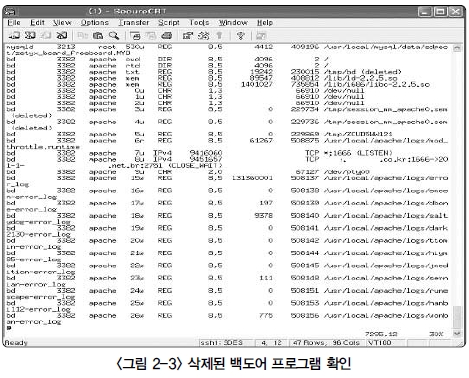Click the '(CLOSE_WAIT)' connection text
The width and height of the screenshot is (469, 378).
[x=194, y=165]
